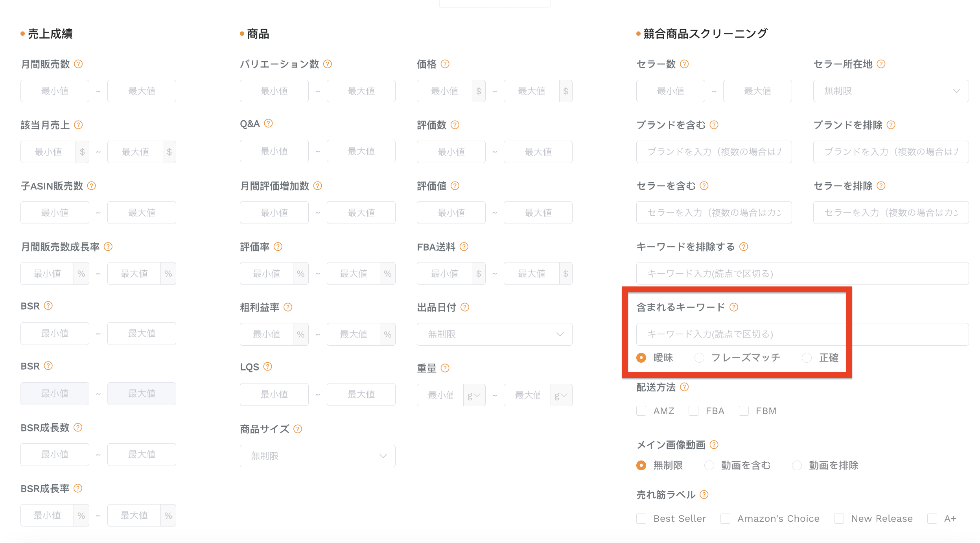Click the help icon beside 価格

[x=445, y=64]
